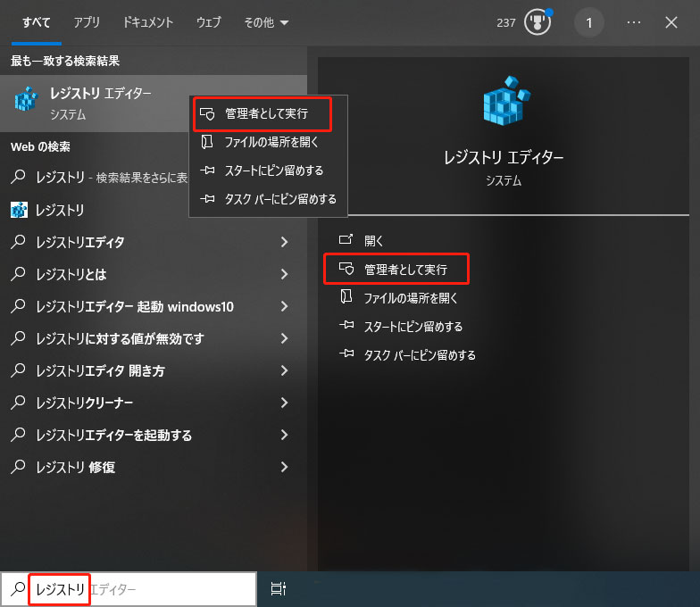Click pin icon beside context menu タスク バーにピン留めする

click(x=207, y=198)
